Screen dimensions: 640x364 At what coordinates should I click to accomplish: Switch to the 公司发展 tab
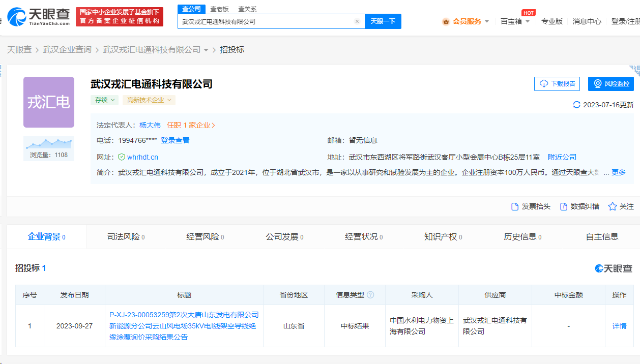tap(284, 236)
